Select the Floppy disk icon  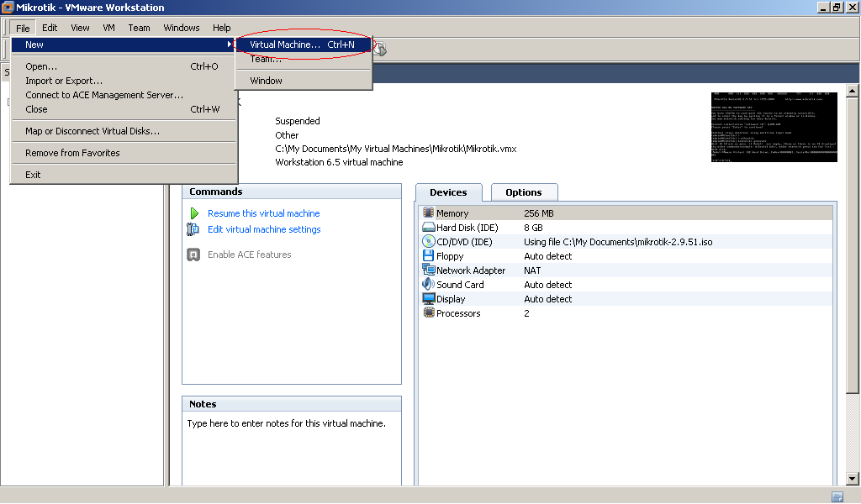click(x=428, y=255)
